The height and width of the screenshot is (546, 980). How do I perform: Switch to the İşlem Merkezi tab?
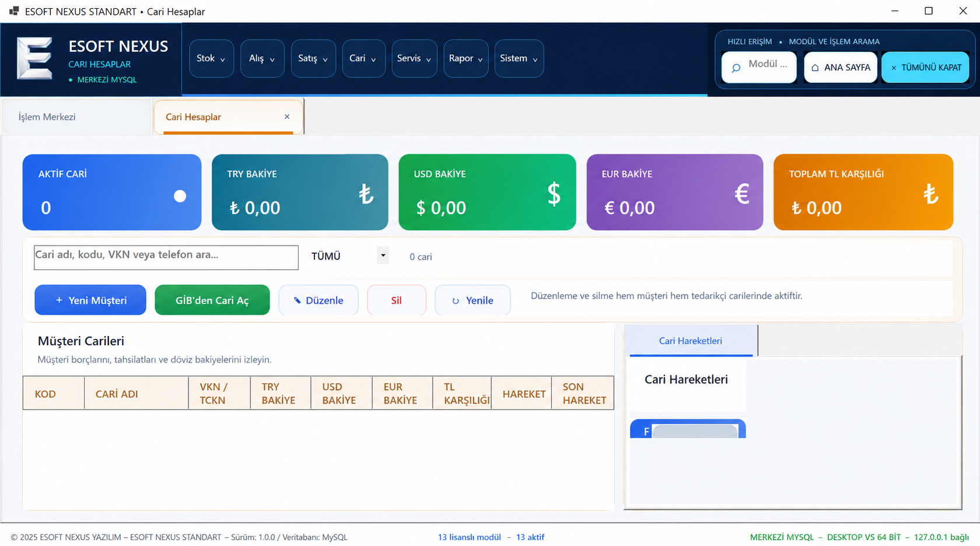pyautogui.click(x=76, y=117)
